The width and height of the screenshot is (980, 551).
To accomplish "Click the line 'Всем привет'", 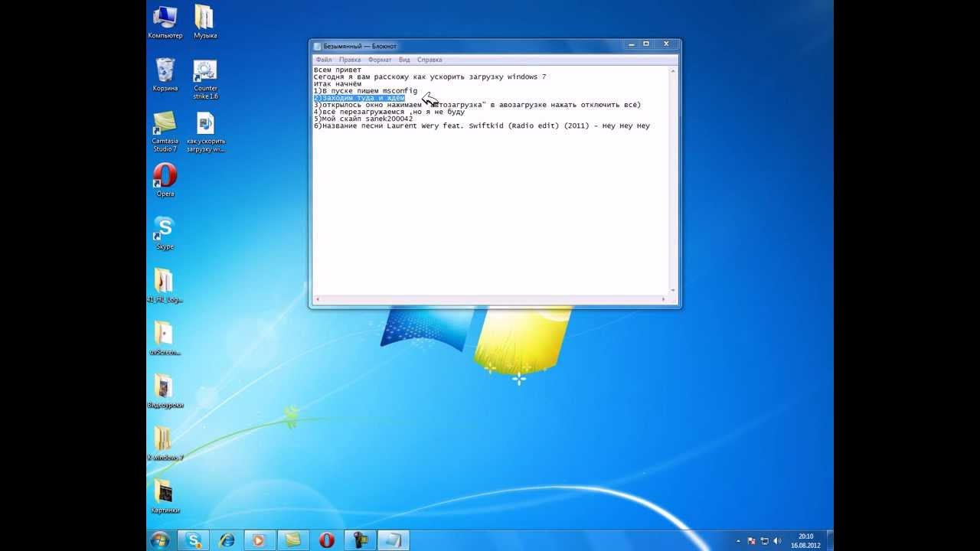I will click(x=338, y=70).
